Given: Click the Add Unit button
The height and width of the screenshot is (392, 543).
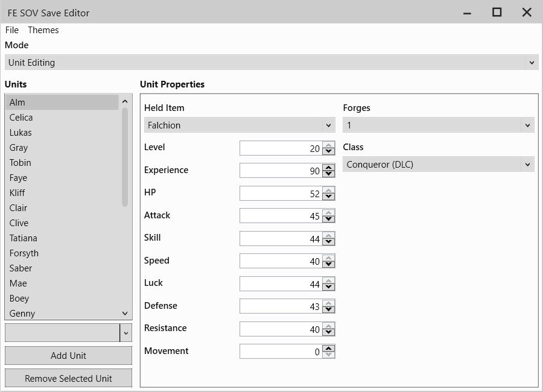Looking at the screenshot, I should click(x=68, y=355).
